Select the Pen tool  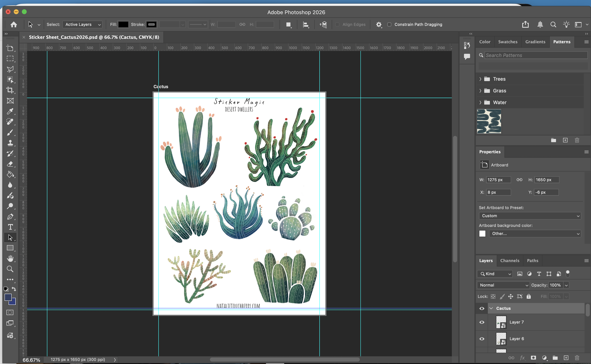pos(10,217)
